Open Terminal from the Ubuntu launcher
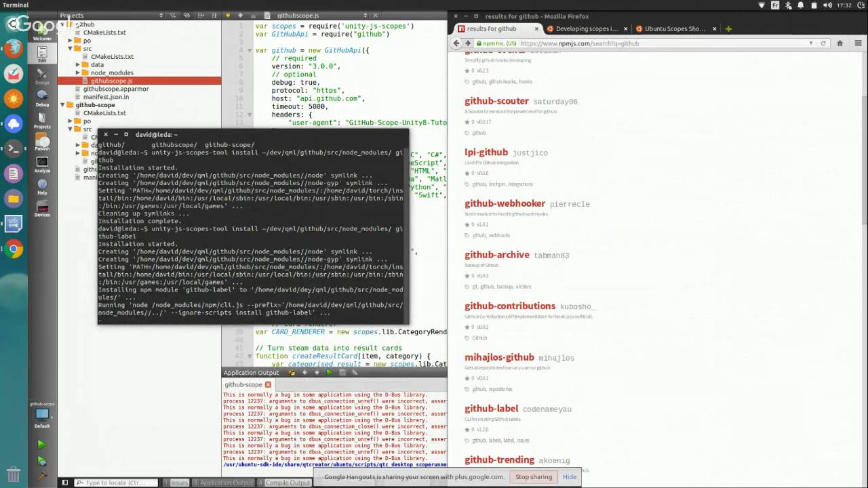Screen dimensions: 868x488 (x=14, y=148)
